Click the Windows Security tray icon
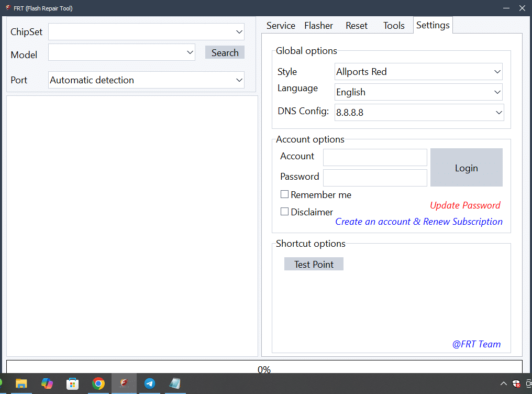Screen dimensions: 532x394 [x=516, y=384]
